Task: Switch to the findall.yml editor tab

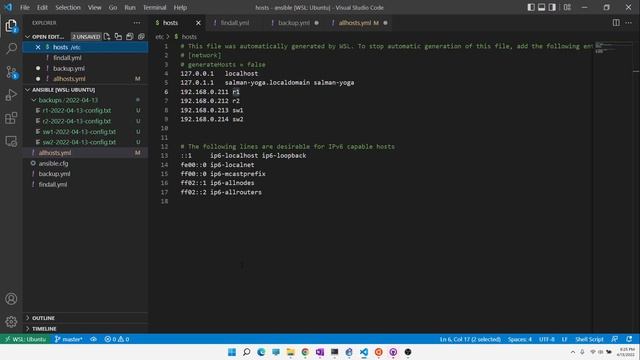Action: (x=234, y=23)
